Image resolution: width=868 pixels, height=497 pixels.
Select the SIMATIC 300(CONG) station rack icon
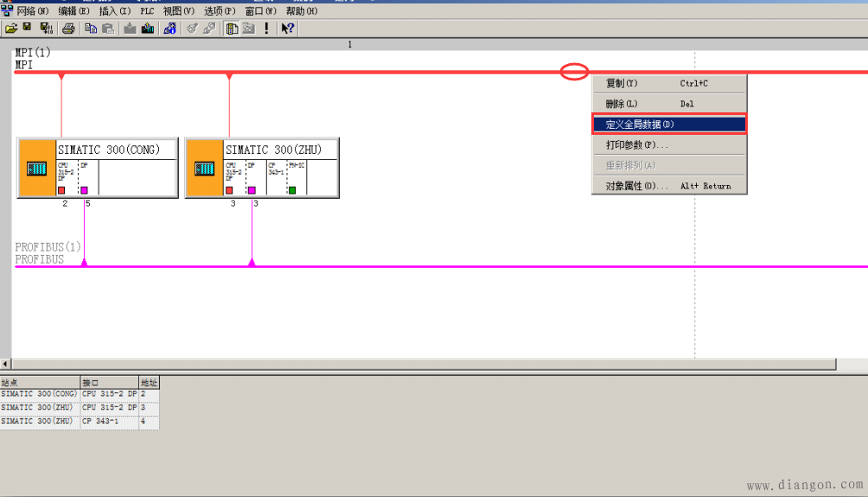pos(37,169)
